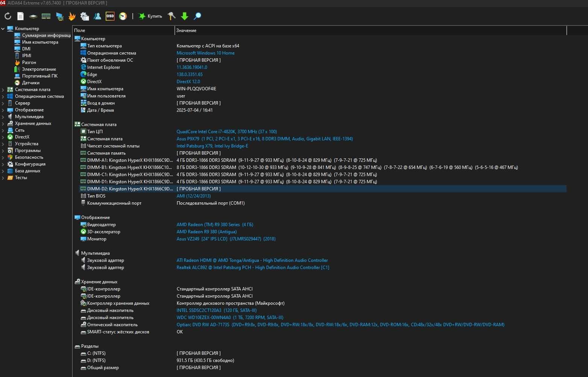Expand the Операционная система tree node
The height and width of the screenshot is (377, 588).
[x=3, y=96]
